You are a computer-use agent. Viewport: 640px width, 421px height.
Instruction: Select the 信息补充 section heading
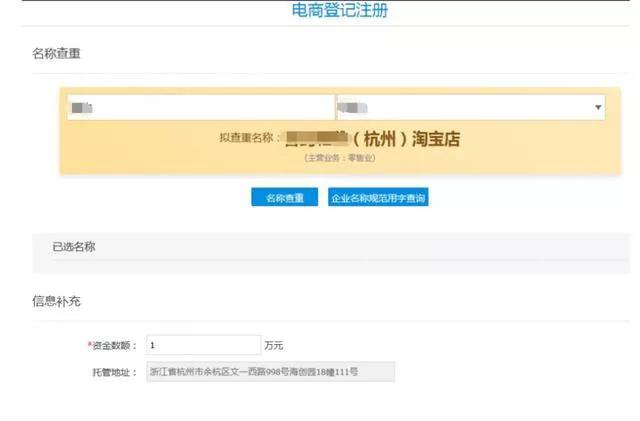(x=56, y=300)
